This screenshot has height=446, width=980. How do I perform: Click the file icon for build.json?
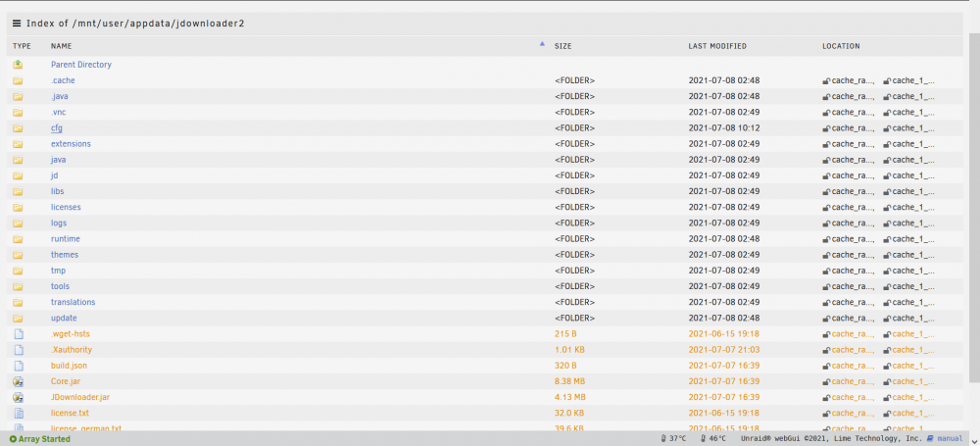click(18, 366)
